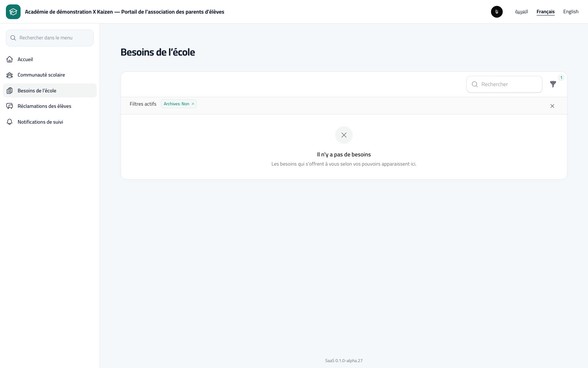Viewport: 588px width, 368px height.
Task: Click the Accueil home icon
Action: [10, 59]
